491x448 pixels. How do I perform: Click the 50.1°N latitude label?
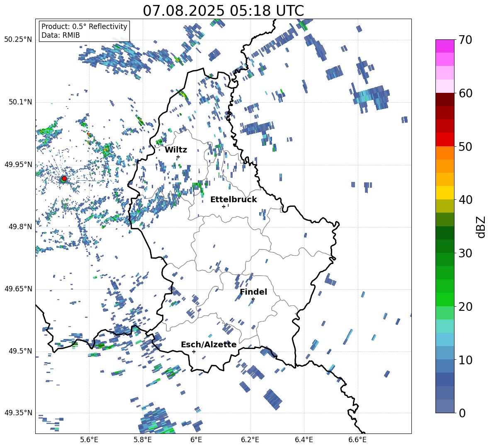[x=20, y=102]
